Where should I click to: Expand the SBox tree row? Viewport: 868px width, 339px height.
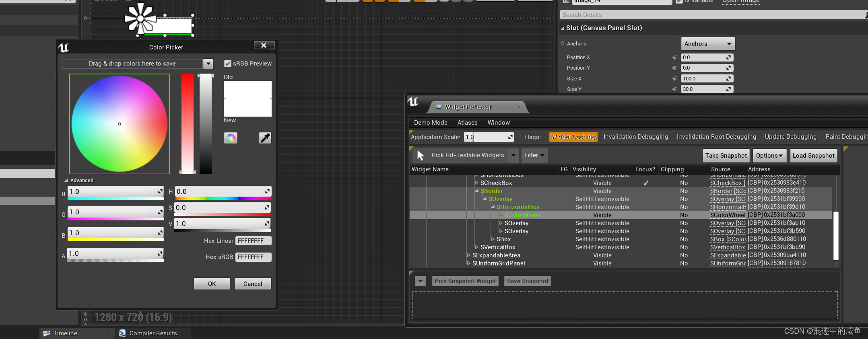coord(493,239)
